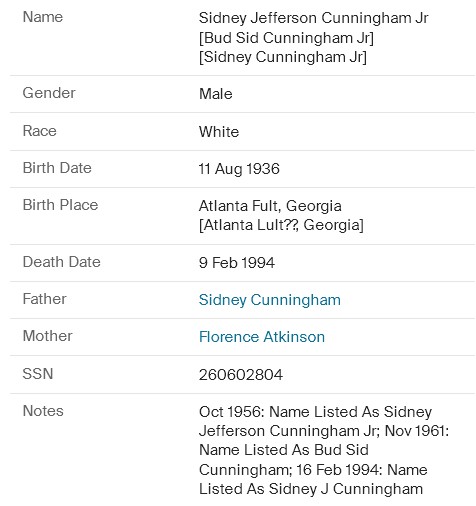Click birth place Atlanta Fult, Georgia
This screenshot has height=506, width=476.
(x=270, y=206)
